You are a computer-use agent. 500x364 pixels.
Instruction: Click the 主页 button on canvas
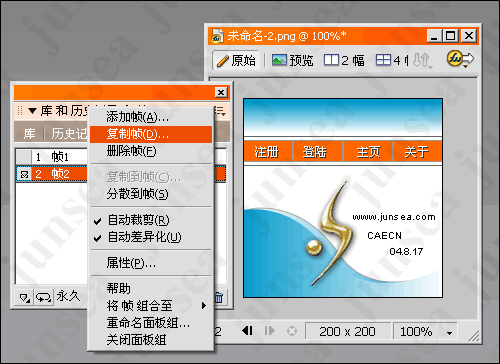[x=368, y=152]
